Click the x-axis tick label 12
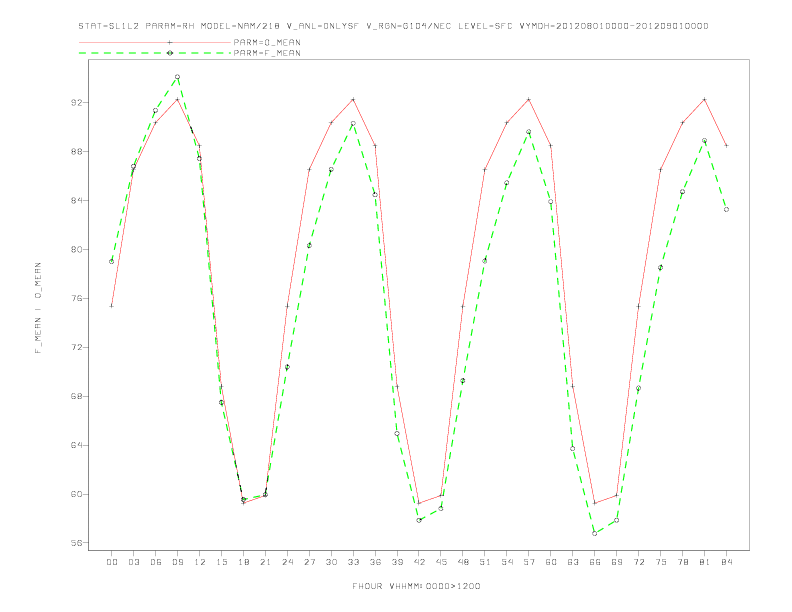 pos(200,562)
